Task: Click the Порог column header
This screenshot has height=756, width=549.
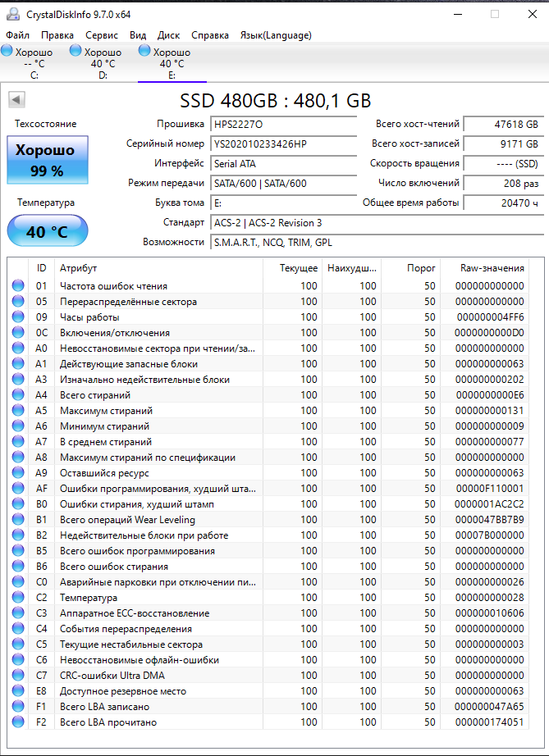Action: pos(410,268)
